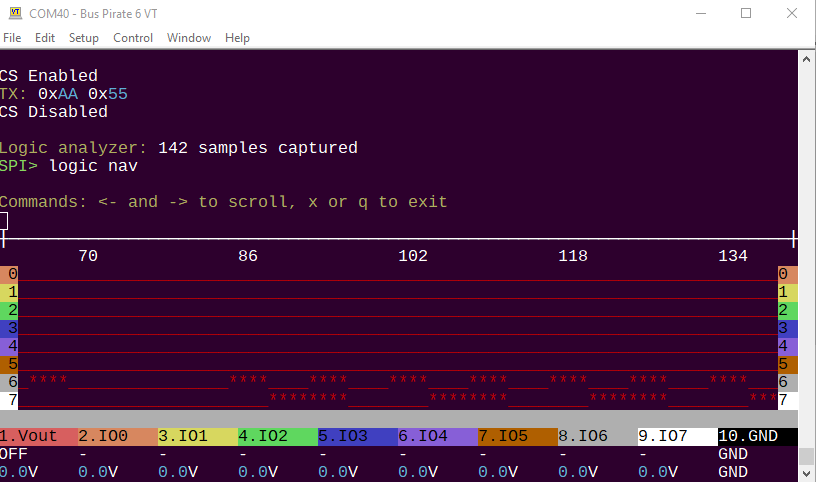
Task: Click the scrollbar down arrow
Action: click(x=806, y=473)
